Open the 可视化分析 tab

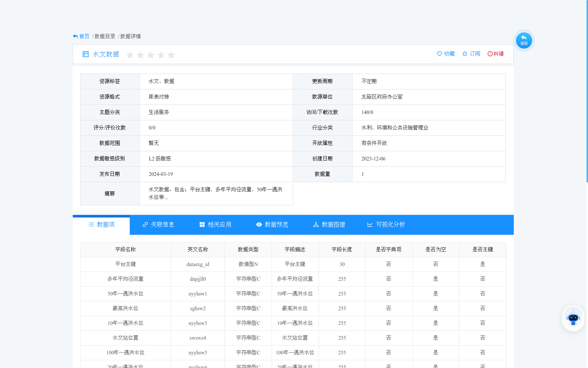[x=386, y=224]
